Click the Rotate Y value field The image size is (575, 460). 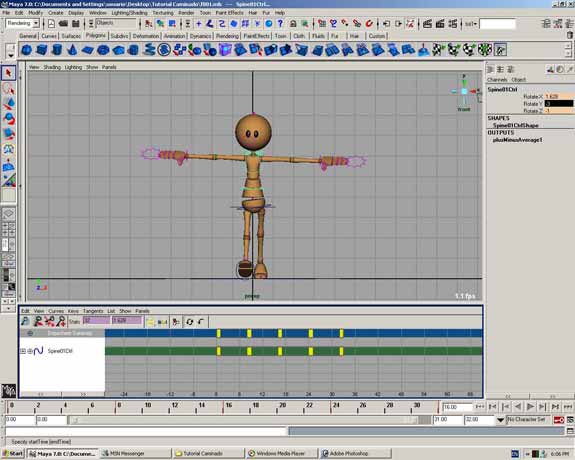(558, 104)
